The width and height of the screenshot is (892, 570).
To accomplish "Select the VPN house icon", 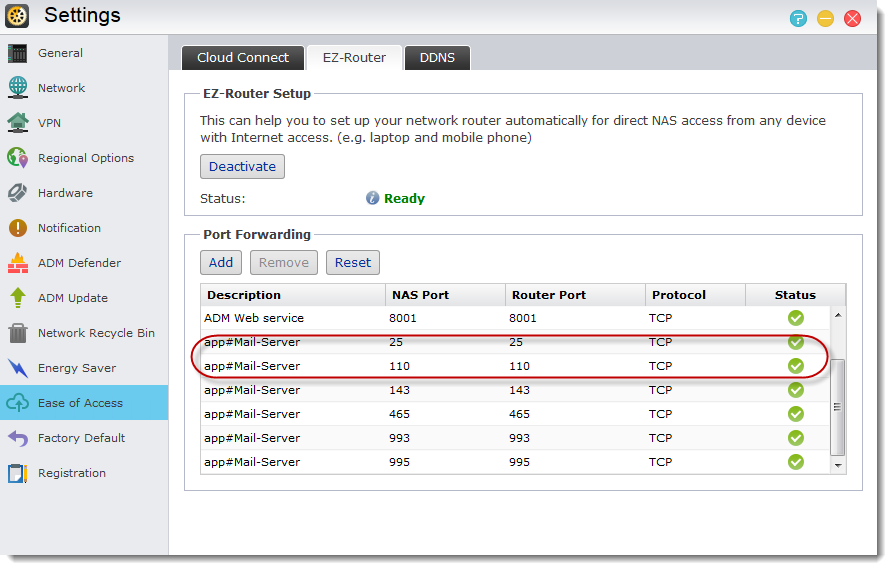I will [18, 123].
